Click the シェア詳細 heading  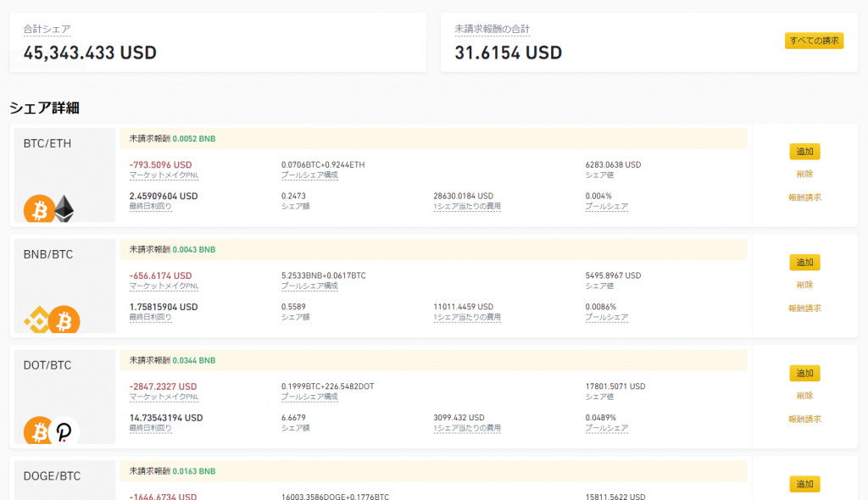point(44,108)
